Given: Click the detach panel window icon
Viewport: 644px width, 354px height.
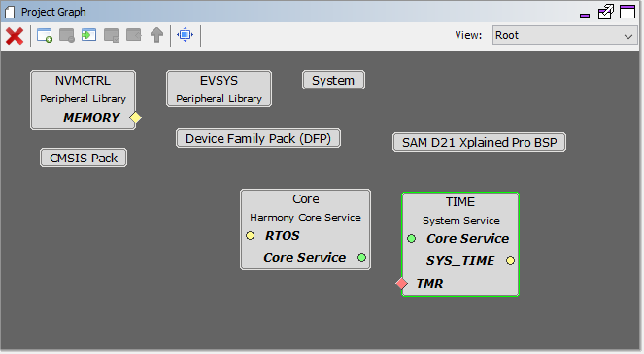Looking at the screenshot, I should pos(606,12).
